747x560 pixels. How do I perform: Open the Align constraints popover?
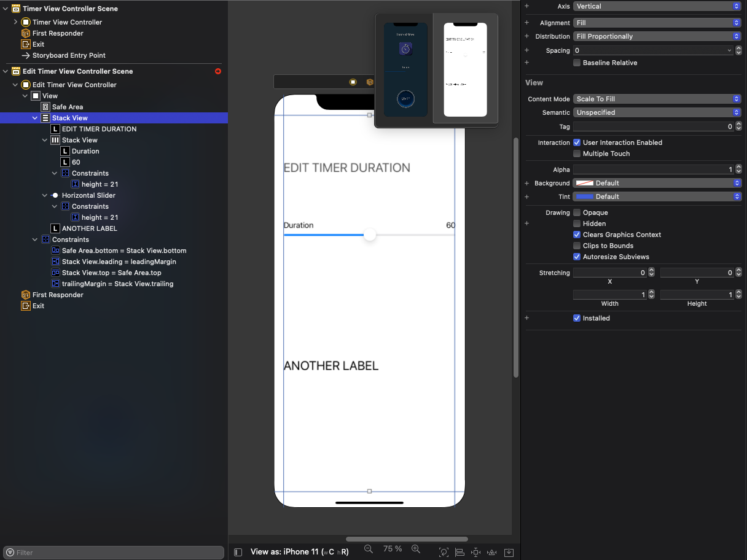(460, 552)
